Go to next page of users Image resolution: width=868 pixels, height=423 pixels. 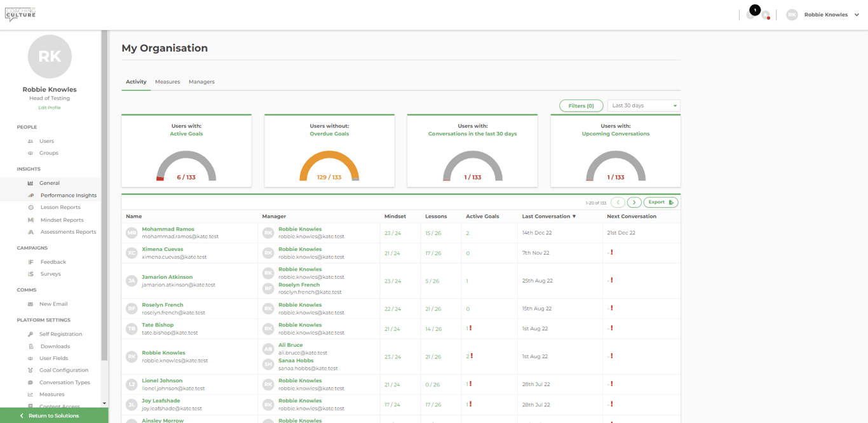(x=634, y=203)
